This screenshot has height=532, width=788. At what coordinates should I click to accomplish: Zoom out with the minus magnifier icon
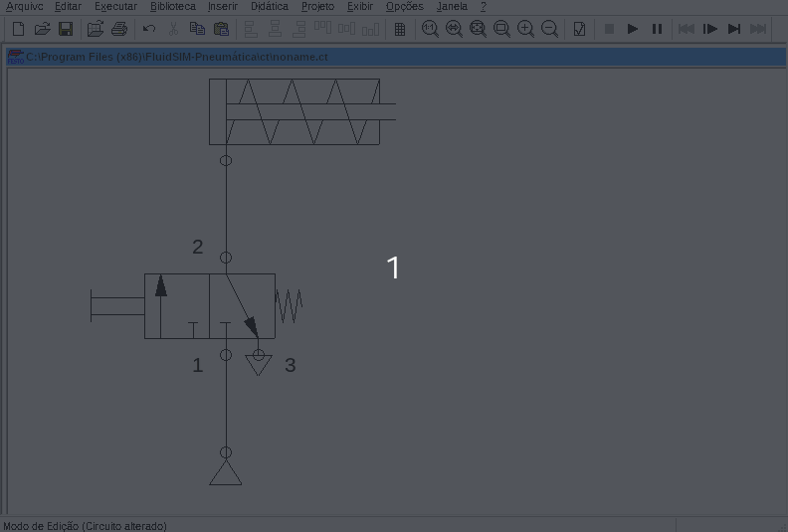pyautogui.click(x=549, y=29)
